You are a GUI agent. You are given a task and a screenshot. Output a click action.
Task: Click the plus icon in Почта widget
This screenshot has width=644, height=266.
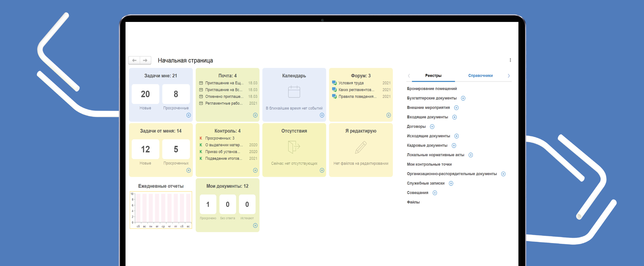[x=255, y=115]
